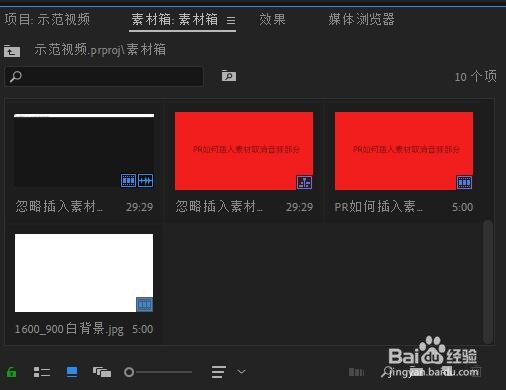The image size is (506, 390).
Task: Click the file name 1600_900白背景.jpg
Action: tap(69, 329)
